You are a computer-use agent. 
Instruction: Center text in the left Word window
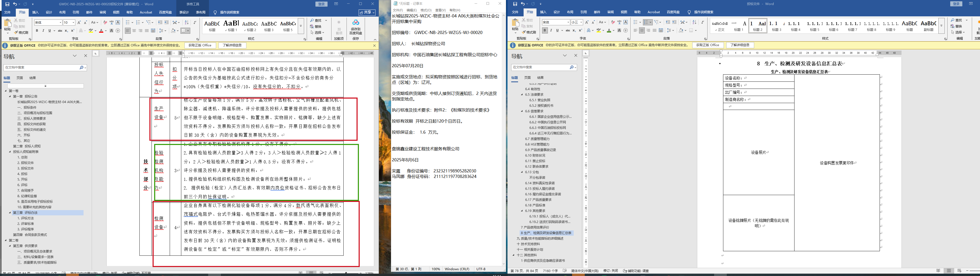coord(134,31)
